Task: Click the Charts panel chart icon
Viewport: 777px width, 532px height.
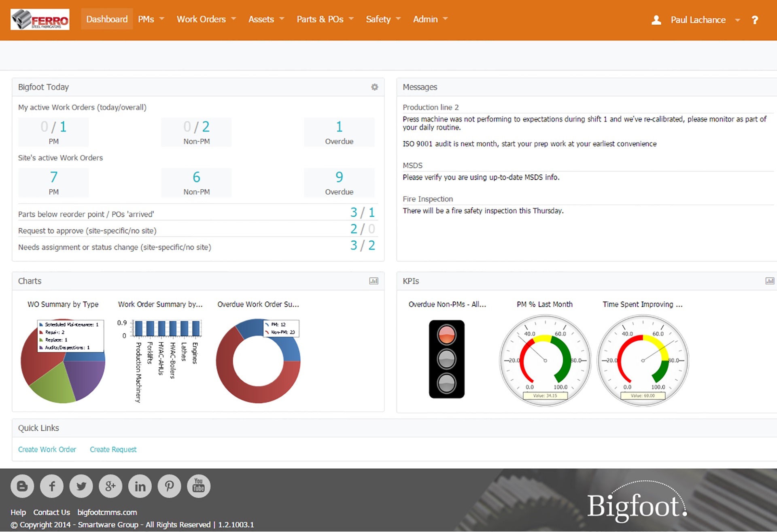Action: pyautogui.click(x=374, y=281)
